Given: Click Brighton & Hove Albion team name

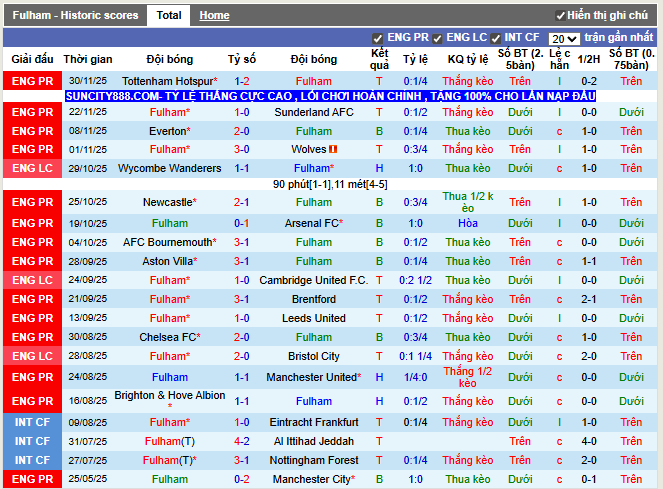Looking at the screenshot, I should (x=170, y=396).
